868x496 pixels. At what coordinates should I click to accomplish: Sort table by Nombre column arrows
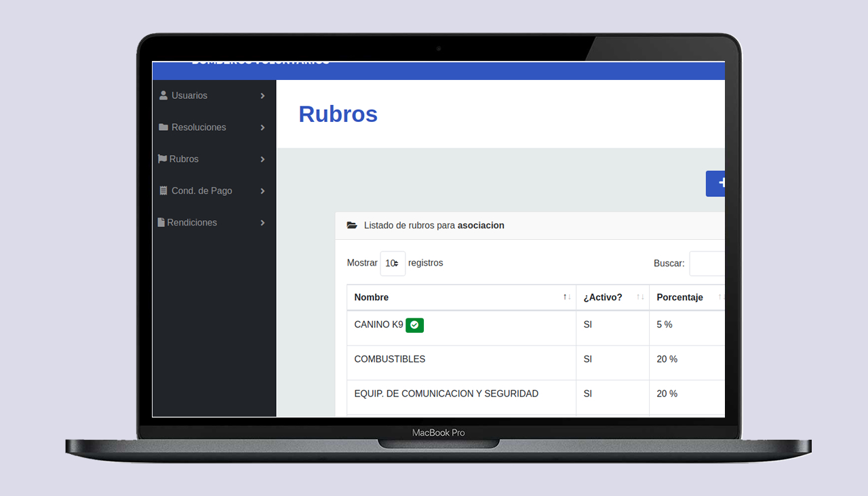tap(567, 297)
